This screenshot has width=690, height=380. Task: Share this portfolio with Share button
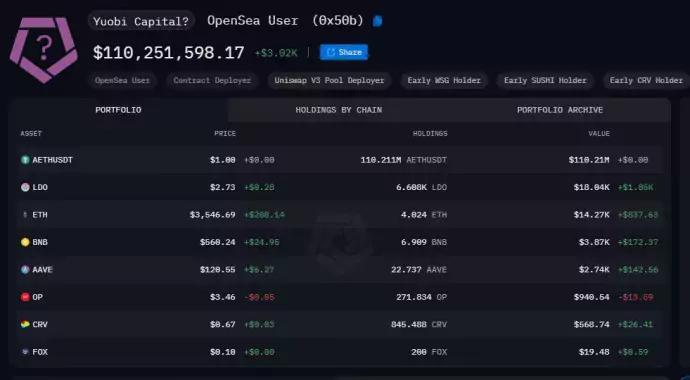pos(344,52)
